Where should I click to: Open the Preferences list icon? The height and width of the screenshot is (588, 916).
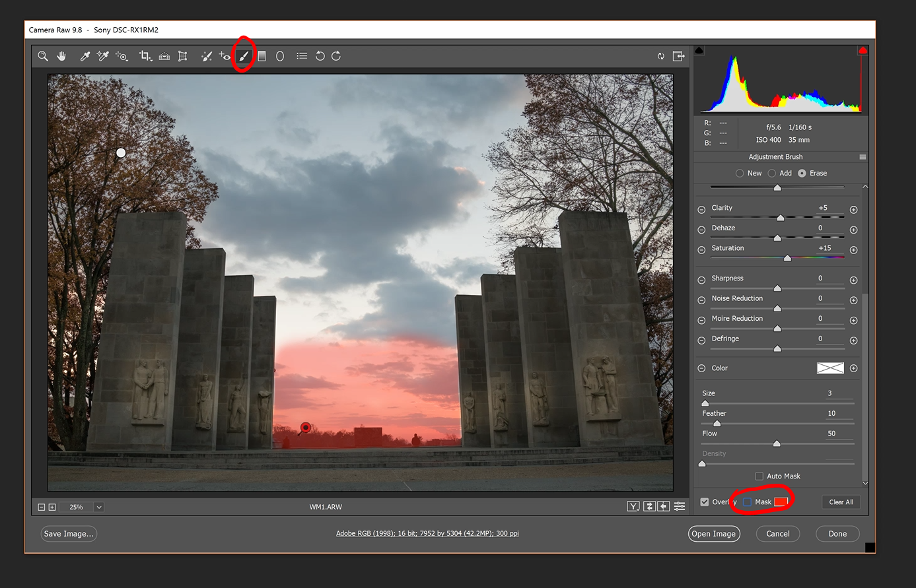302,56
